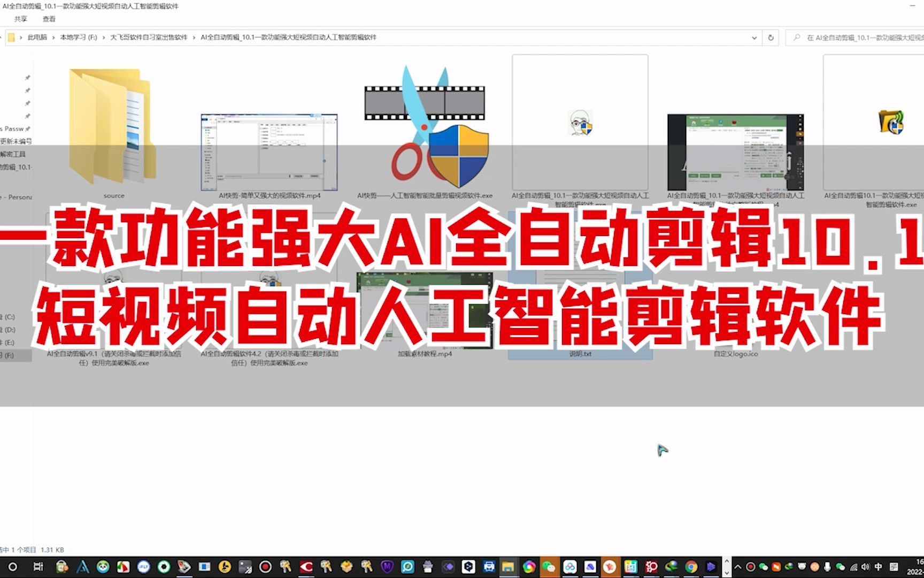Select the 自定义logo.ico file name

tap(736, 354)
